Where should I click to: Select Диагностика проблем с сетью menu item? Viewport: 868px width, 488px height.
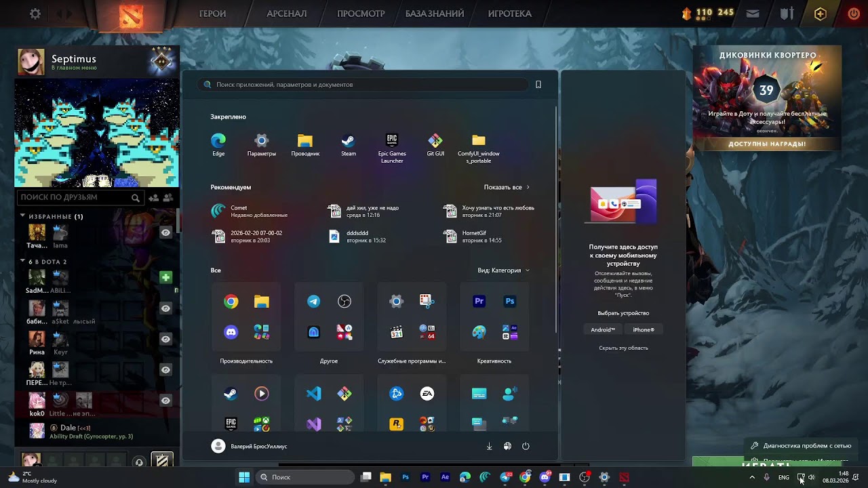pos(800,446)
